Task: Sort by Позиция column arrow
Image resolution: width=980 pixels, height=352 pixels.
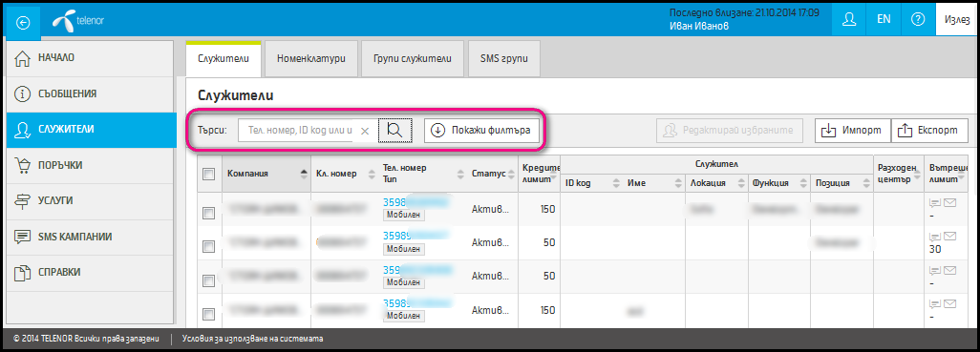Action: click(x=865, y=183)
